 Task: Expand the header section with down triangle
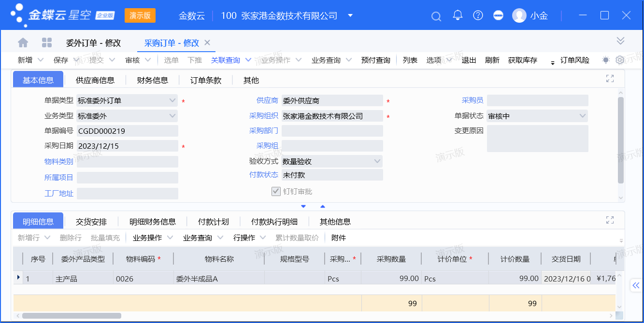pos(303,207)
